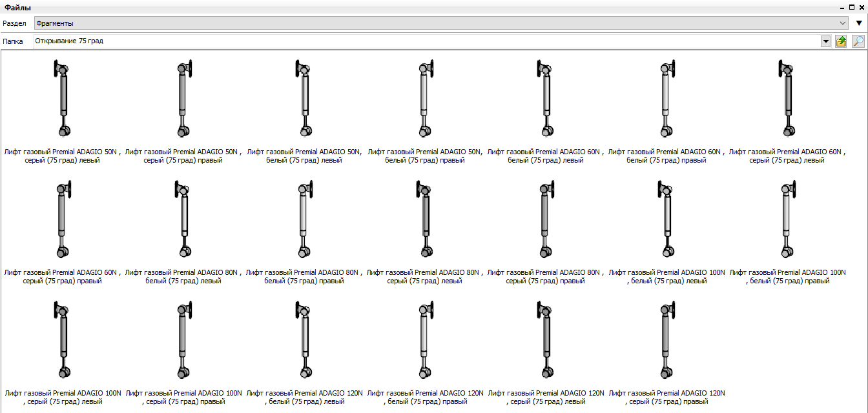The image size is (868, 413).
Task: Select ADAGIO 120N белый левый thumbnail
Action: 304,339
